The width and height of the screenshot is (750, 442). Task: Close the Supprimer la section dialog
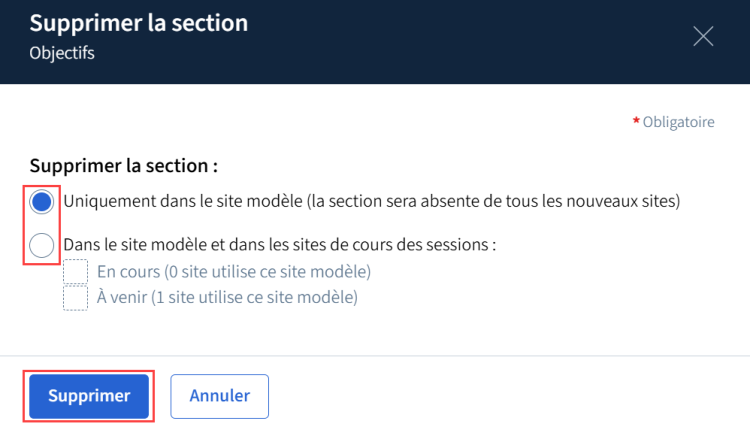[703, 37]
